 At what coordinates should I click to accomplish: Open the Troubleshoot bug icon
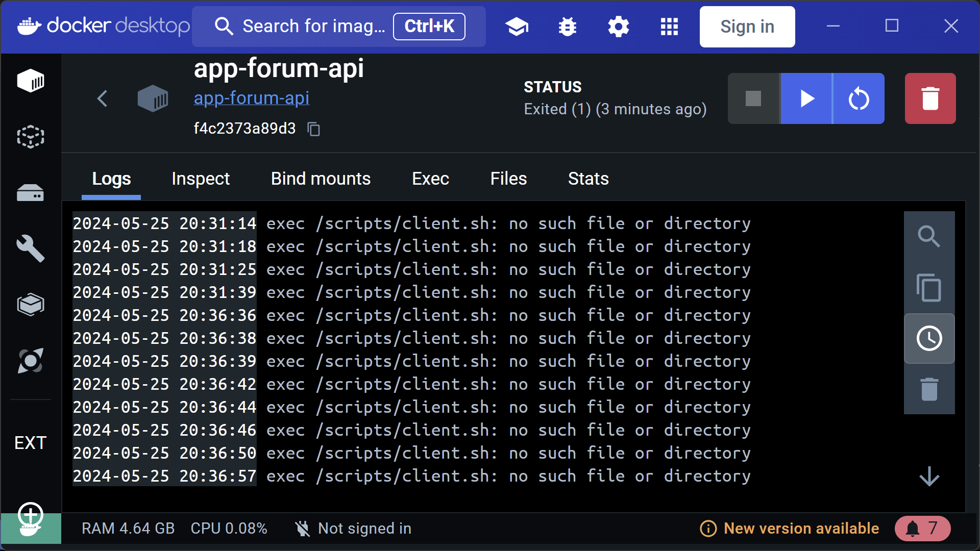tap(568, 27)
